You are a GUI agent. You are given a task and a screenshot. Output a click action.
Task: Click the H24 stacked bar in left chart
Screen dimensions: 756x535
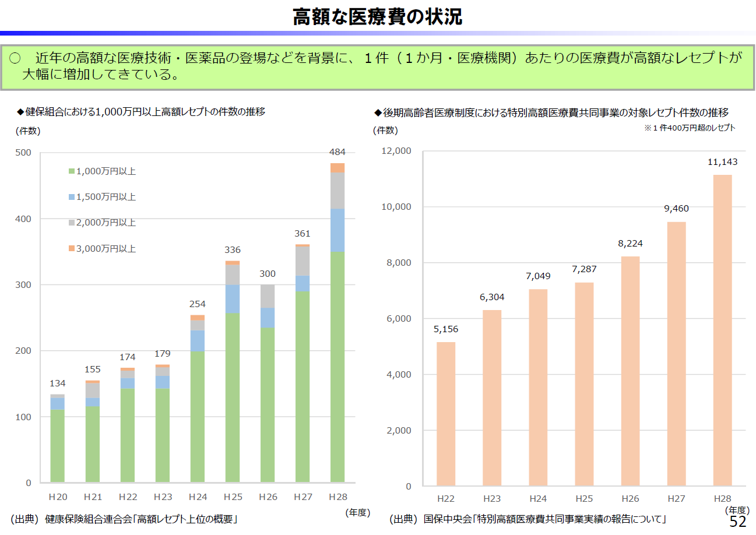click(x=198, y=399)
